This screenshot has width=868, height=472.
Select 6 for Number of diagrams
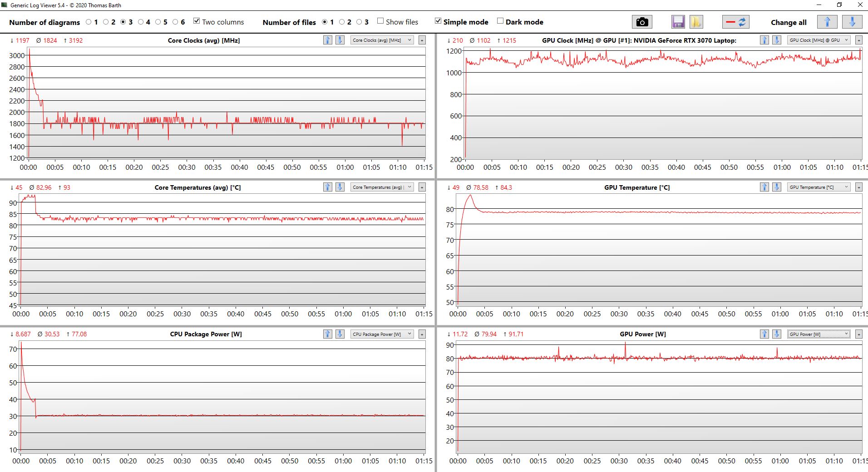175,22
